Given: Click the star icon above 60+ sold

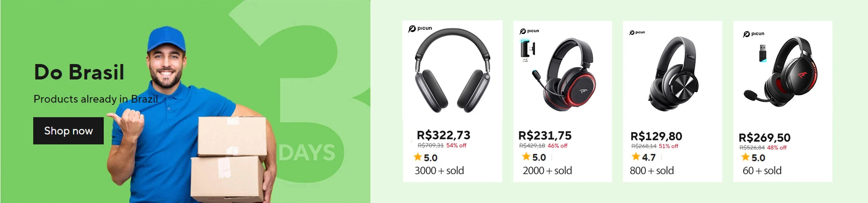Looking at the screenshot, I should click(x=745, y=157).
